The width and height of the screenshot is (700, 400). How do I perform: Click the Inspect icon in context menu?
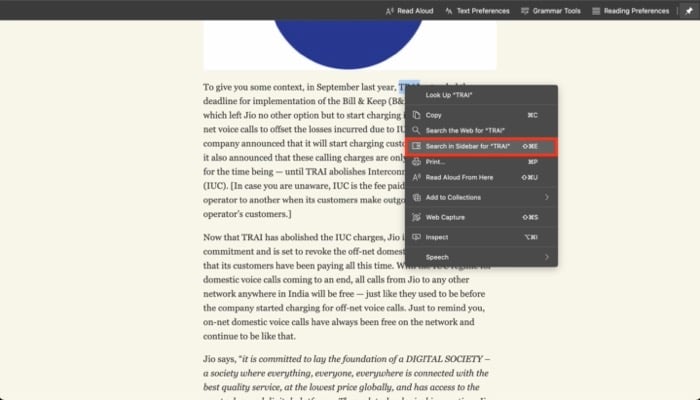(416, 237)
